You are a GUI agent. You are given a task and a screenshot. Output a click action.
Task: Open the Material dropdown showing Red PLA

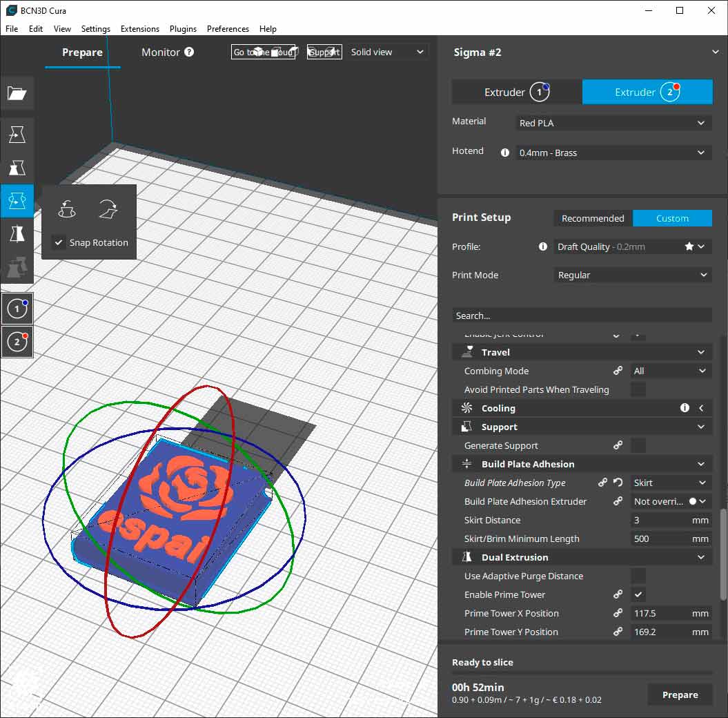point(613,123)
